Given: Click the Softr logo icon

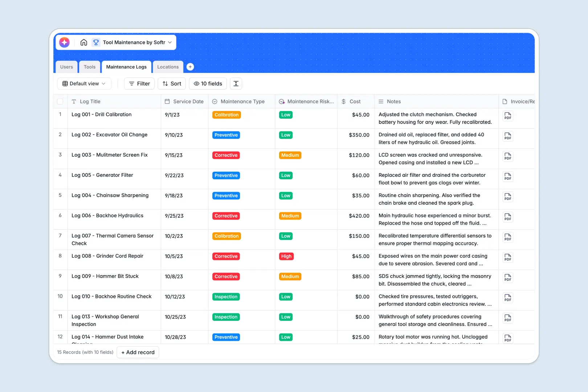Looking at the screenshot, I should pos(64,42).
